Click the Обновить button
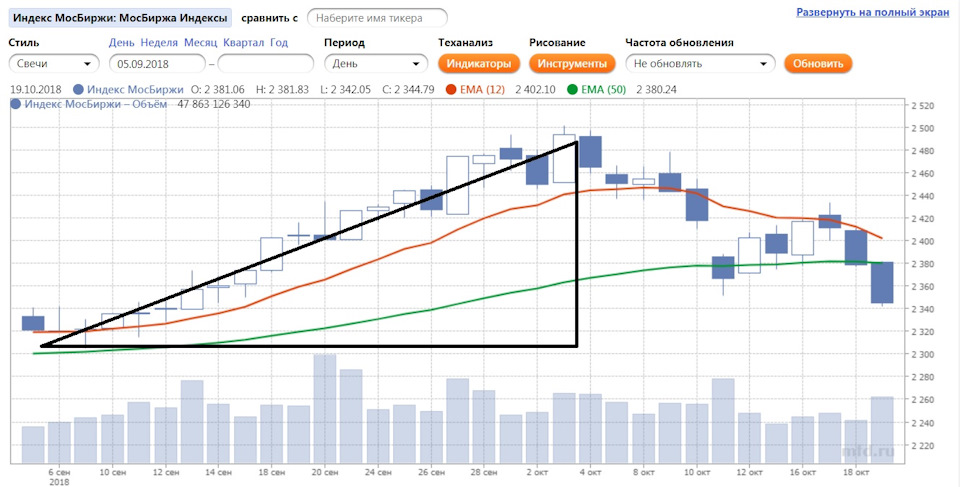This screenshot has width=960, height=487. pos(818,64)
